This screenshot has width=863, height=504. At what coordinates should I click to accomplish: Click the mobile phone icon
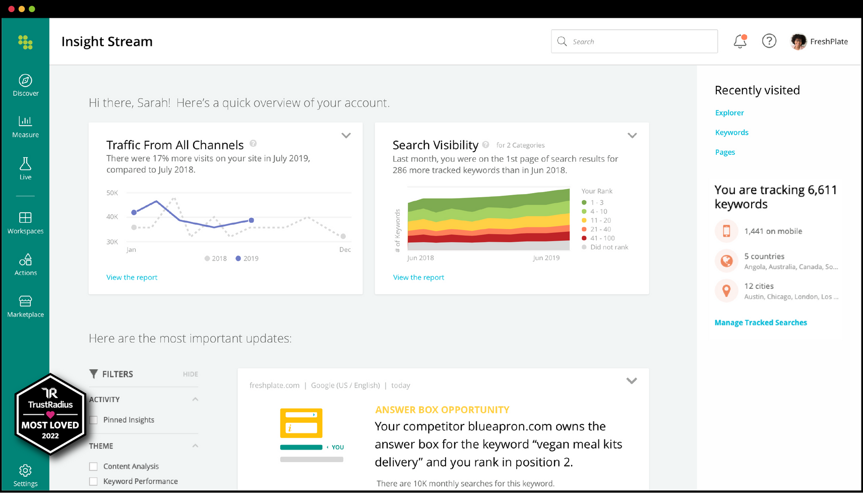(726, 231)
